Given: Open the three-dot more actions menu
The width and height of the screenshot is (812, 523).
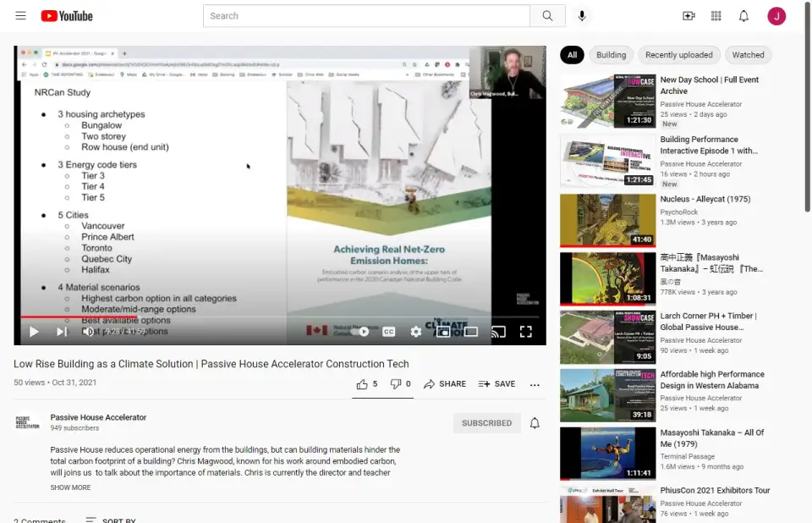Looking at the screenshot, I should (x=535, y=384).
